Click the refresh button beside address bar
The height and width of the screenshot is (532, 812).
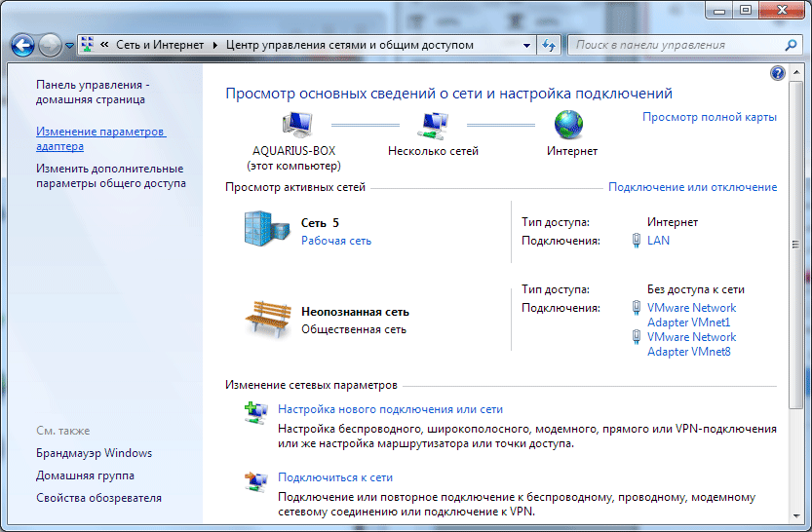pos(549,46)
